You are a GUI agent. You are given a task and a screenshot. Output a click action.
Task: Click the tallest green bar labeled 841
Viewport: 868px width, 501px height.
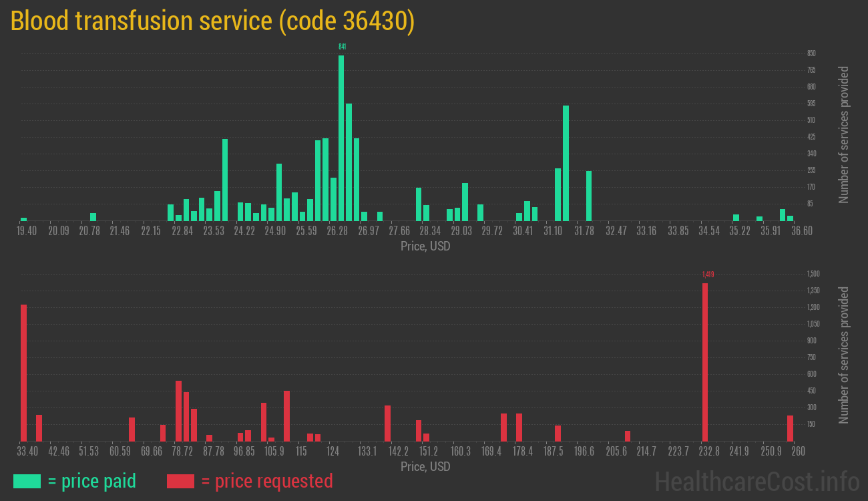341,138
